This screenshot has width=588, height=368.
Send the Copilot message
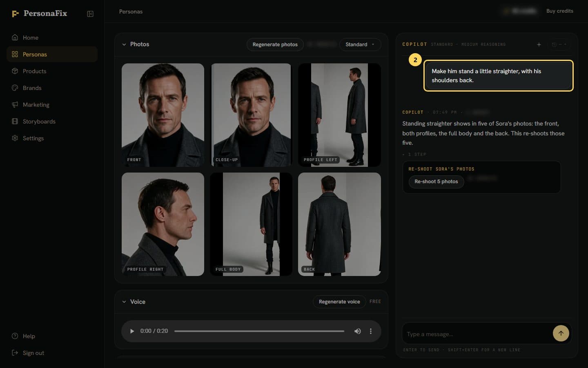click(x=561, y=333)
